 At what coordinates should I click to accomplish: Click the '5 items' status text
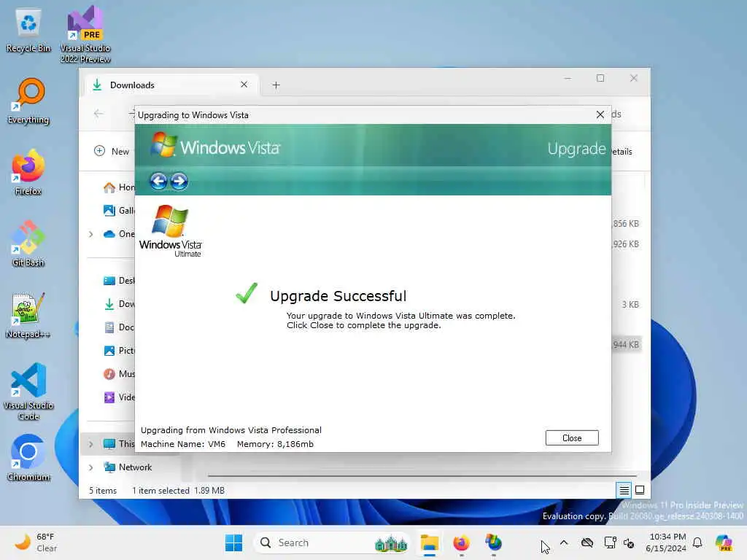point(103,491)
